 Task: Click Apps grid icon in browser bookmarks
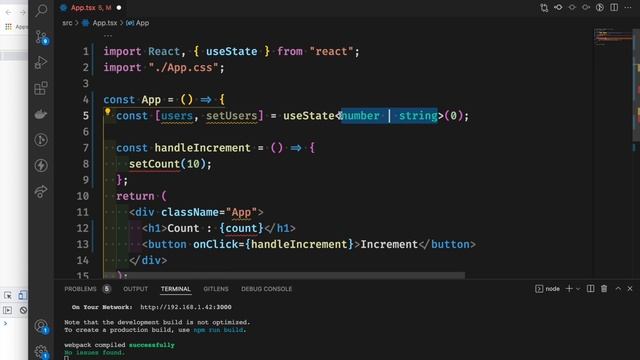tap(8, 27)
